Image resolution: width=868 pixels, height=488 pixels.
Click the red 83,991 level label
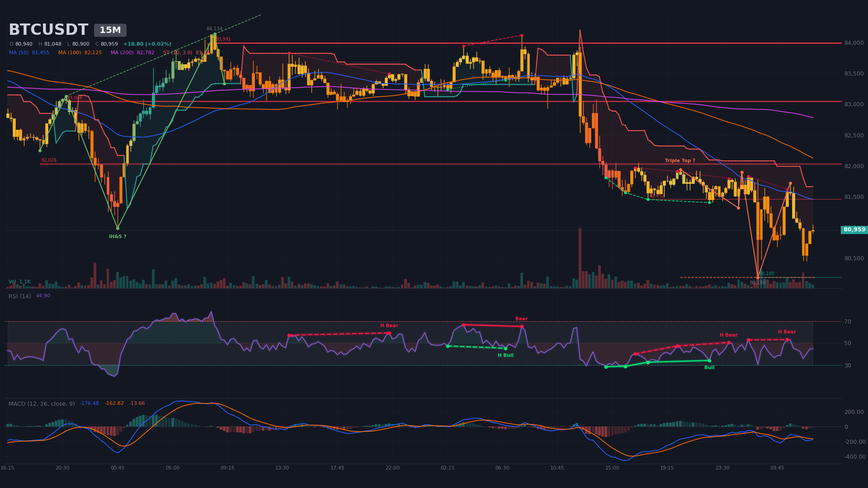click(223, 39)
